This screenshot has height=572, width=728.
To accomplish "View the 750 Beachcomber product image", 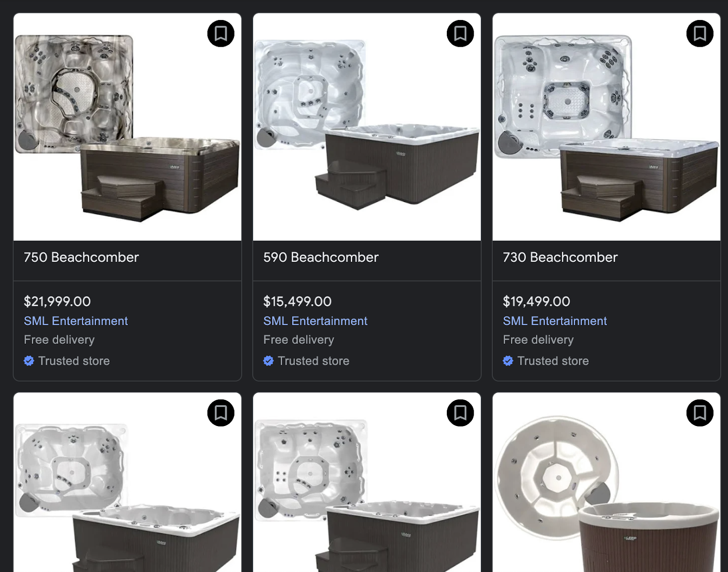I will click(127, 127).
